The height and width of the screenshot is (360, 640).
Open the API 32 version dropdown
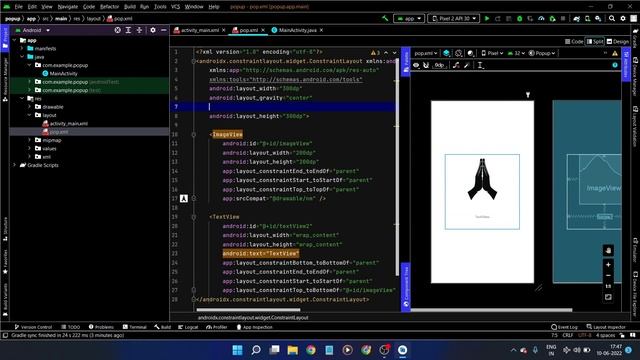click(516, 53)
